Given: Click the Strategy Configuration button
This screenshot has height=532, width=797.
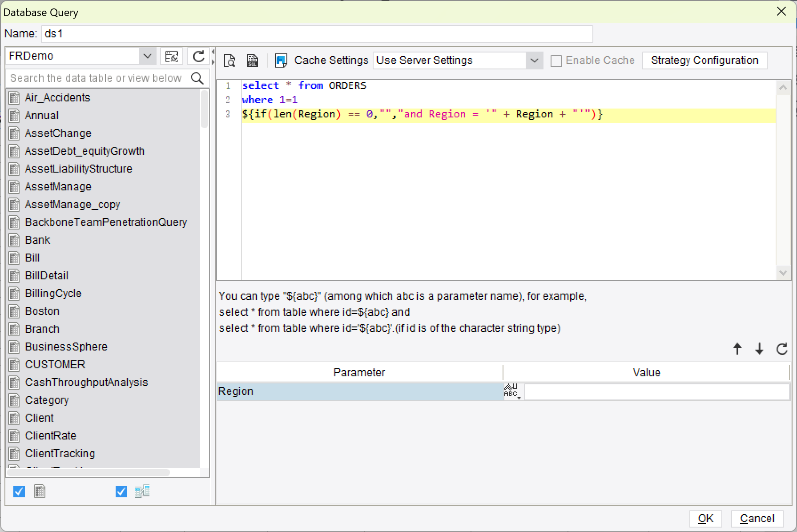Looking at the screenshot, I should click(704, 60).
